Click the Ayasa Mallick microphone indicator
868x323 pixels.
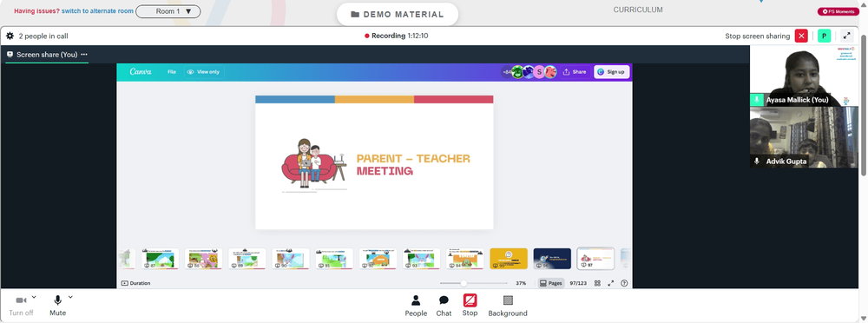pos(757,100)
